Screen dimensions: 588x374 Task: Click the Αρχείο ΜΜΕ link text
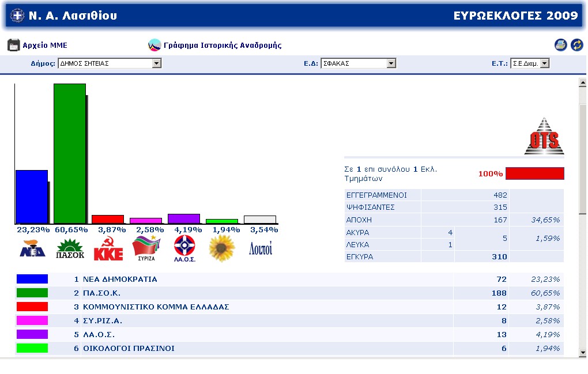pos(45,46)
